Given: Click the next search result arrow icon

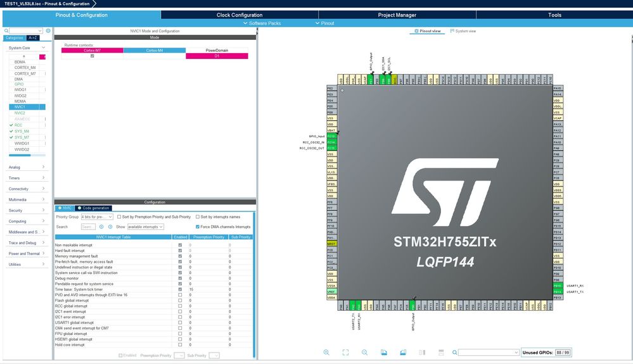Looking at the screenshot, I should coord(110,227).
